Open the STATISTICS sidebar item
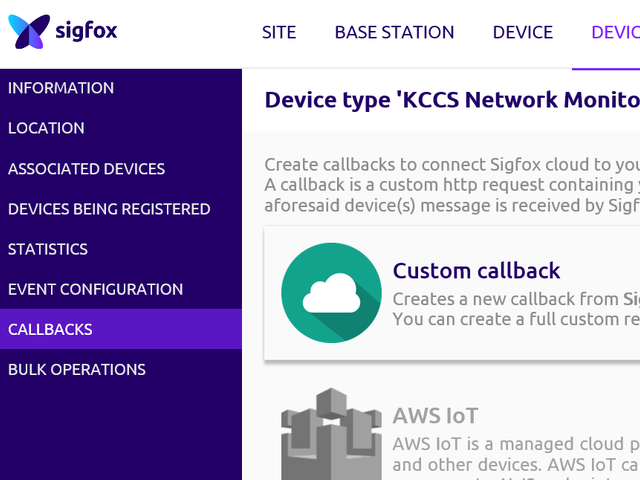Viewport: 640px width, 480px height. 48,249
